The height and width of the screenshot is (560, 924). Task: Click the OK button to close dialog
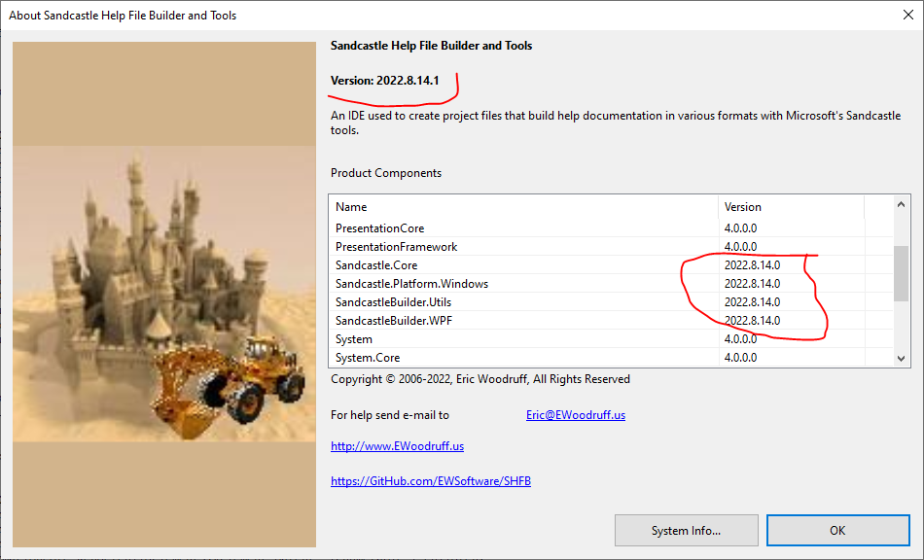coord(836,530)
